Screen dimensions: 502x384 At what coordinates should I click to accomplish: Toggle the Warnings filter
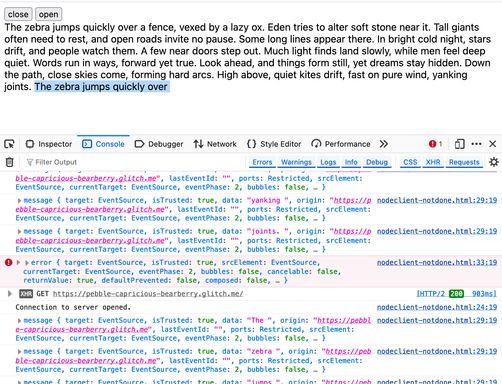pos(296,162)
